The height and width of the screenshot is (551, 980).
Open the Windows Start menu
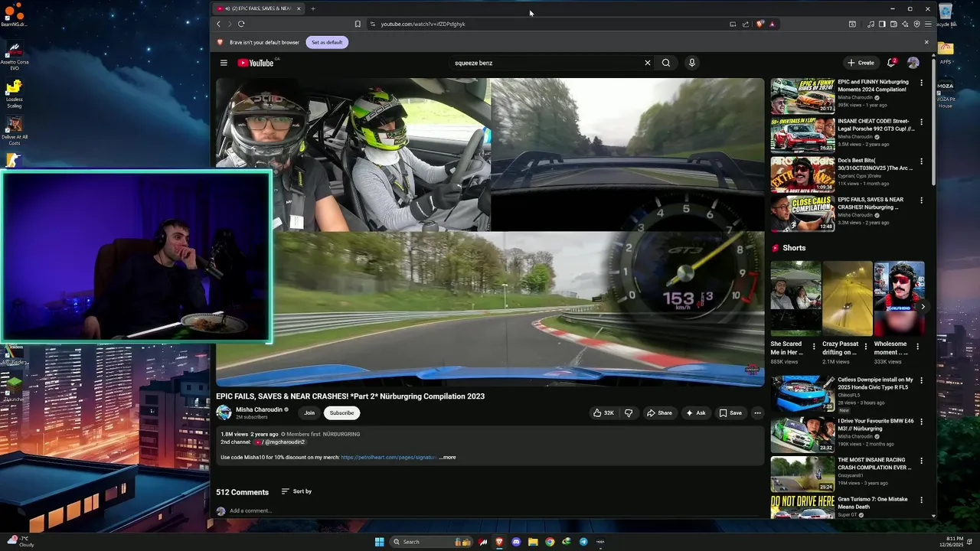coord(379,542)
